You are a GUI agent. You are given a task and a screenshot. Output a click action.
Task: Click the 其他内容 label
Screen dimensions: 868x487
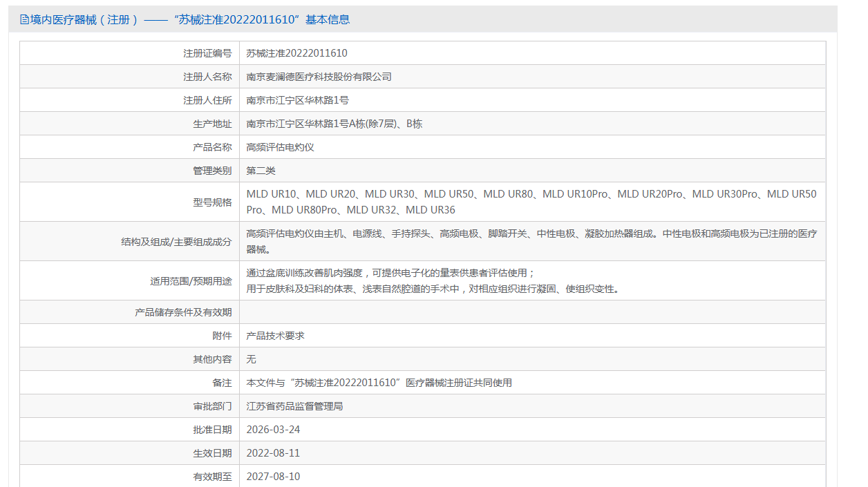coord(212,359)
